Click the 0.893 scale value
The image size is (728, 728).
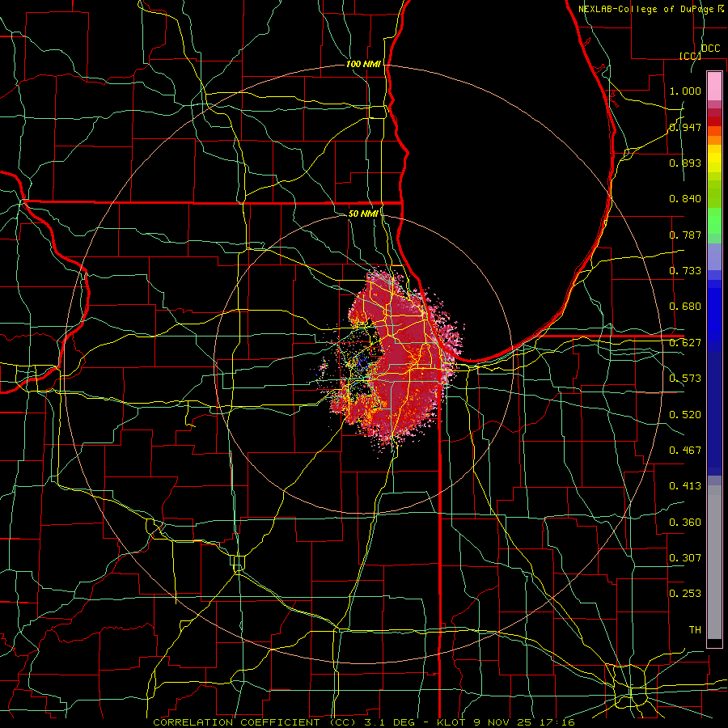pos(685,163)
